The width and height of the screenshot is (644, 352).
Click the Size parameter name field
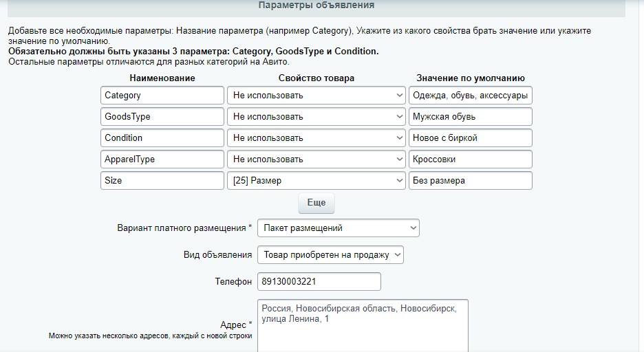(x=162, y=181)
